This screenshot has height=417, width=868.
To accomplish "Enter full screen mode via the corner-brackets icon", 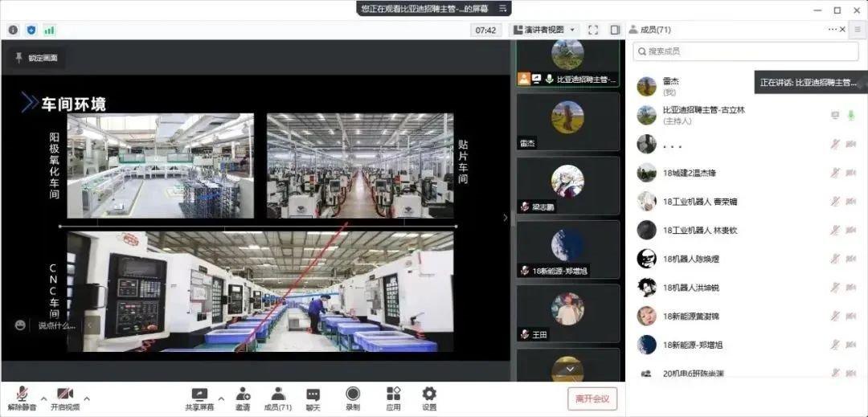I will [x=593, y=30].
